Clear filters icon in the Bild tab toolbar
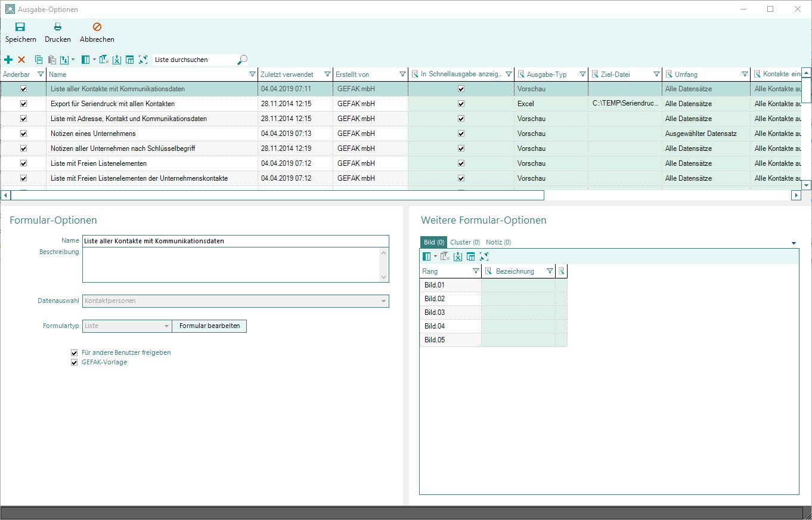This screenshot has height=520, width=812. [445, 256]
